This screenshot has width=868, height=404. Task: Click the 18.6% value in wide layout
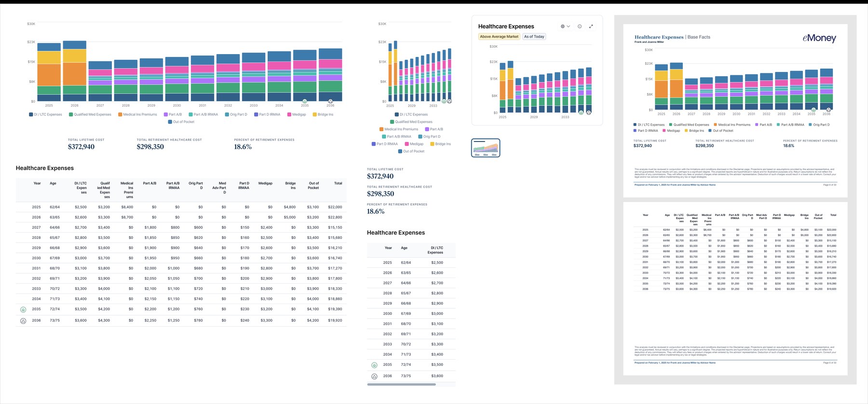(x=243, y=147)
